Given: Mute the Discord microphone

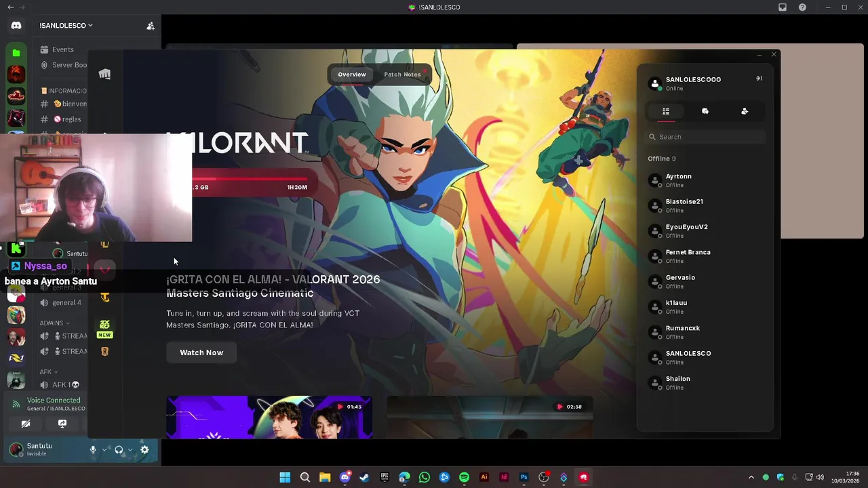Looking at the screenshot, I should tap(93, 449).
